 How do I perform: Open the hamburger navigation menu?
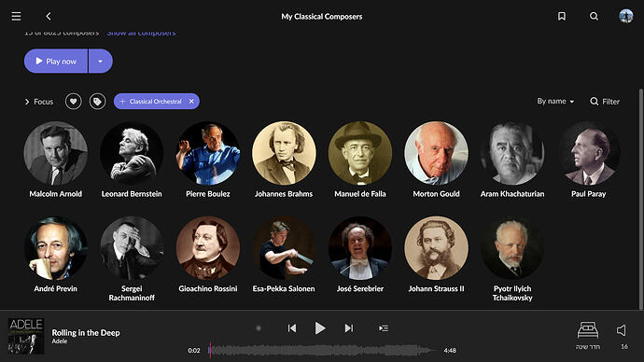(x=16, y=17)
